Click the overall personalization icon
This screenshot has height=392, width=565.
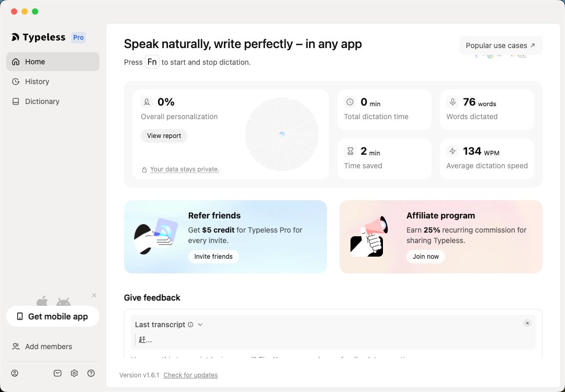(x=146, y=102)
